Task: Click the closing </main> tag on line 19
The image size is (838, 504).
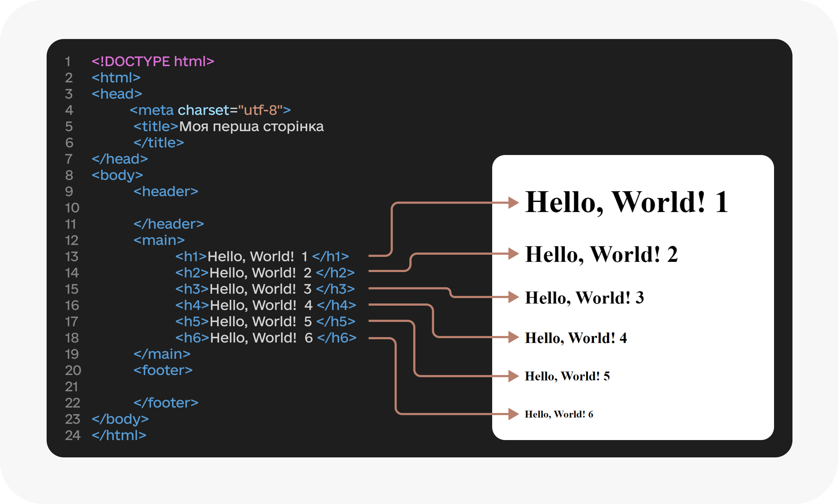Action: pos(162,354)
